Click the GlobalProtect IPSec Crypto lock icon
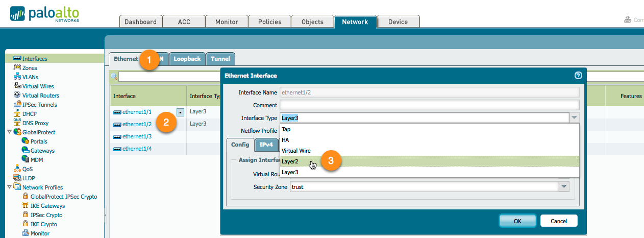 pyautogui.click(x=26, y=197)
